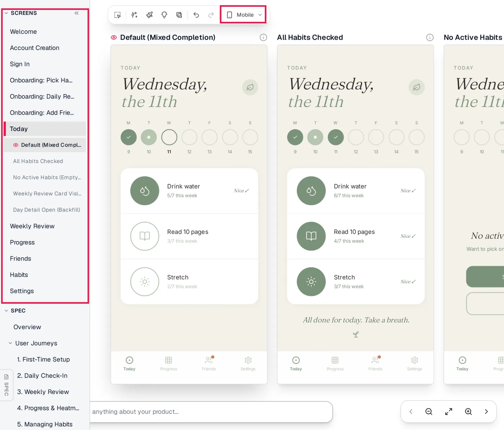This screenshot has width=504, height=430.
Task: Select day 11 circle in Default frame
Action: [169, 137]
